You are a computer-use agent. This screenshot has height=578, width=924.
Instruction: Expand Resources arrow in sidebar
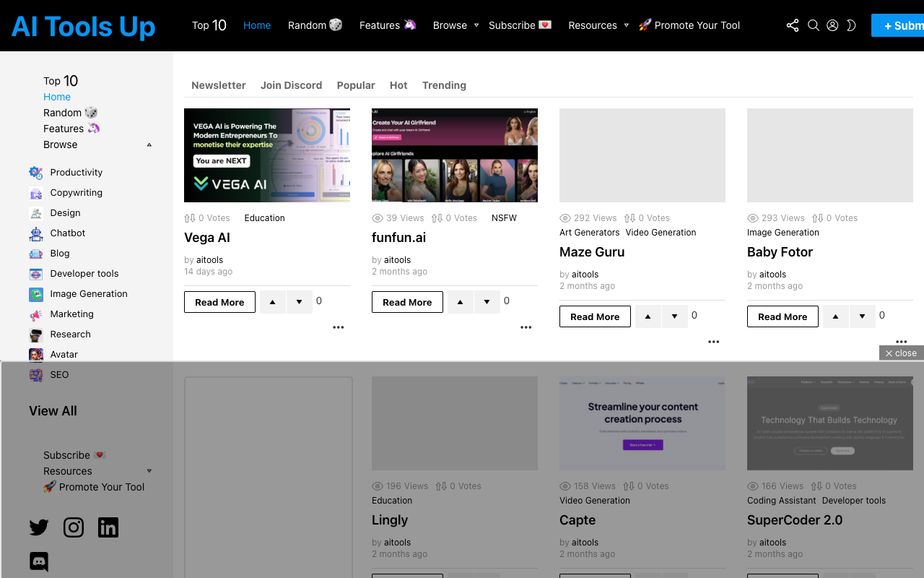click(149, 471)
